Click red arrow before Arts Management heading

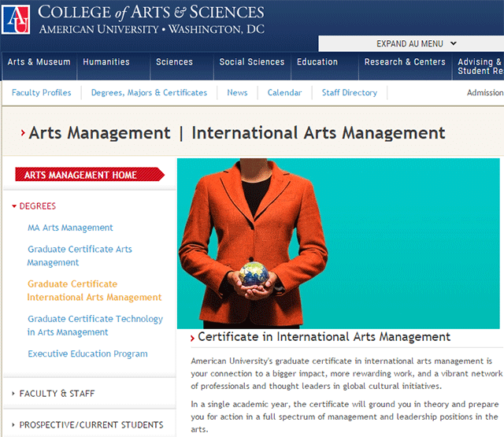coord(23,133)
